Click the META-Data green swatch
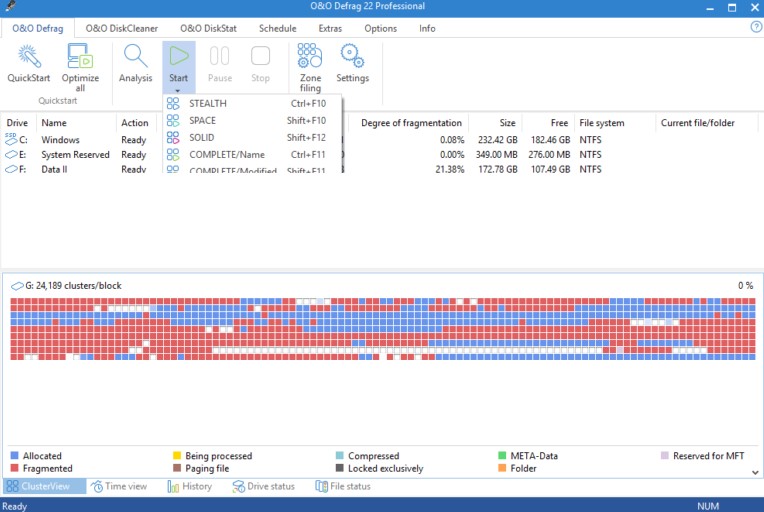The width and height of the screenshot is (764, 512). tap(502, 455)
